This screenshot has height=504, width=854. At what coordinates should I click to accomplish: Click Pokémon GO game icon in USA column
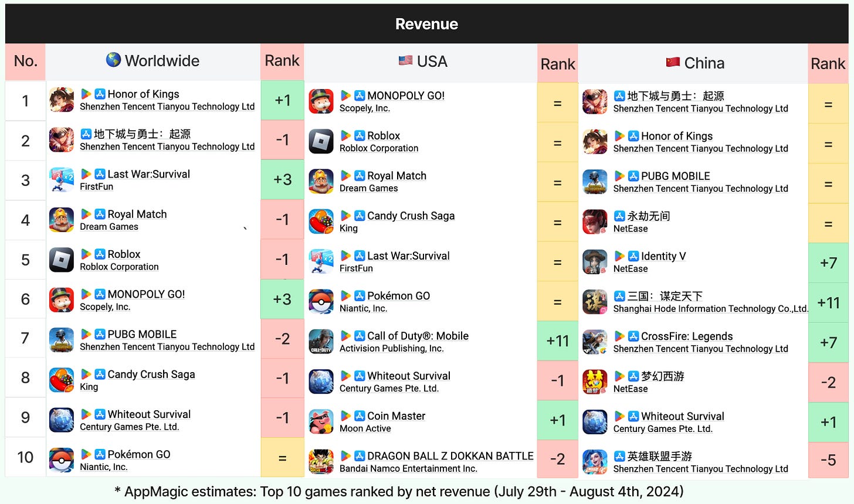(321, 302)
